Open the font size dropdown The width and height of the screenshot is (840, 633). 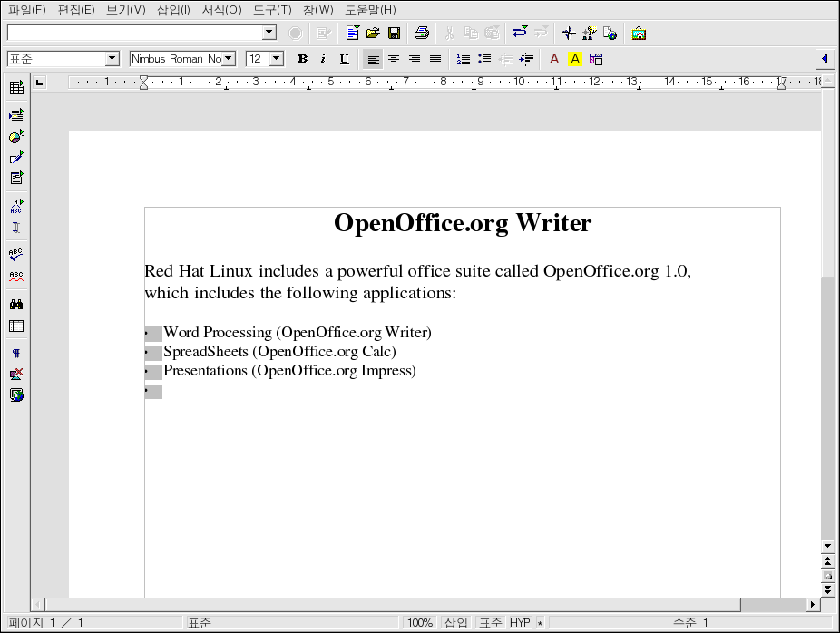tap(277, 59)
